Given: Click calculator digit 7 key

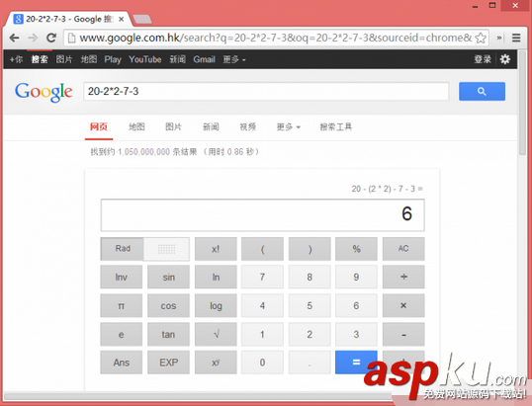Looking at the screenshot, I should pos(262,277).
